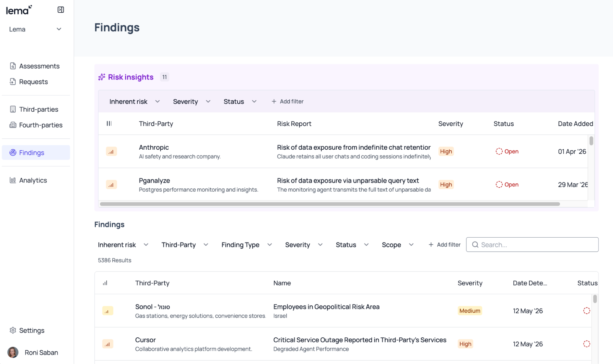Click Roni Saban's profile avatar
This screenshot has width=613, height=364.
[x=13, y=352]
